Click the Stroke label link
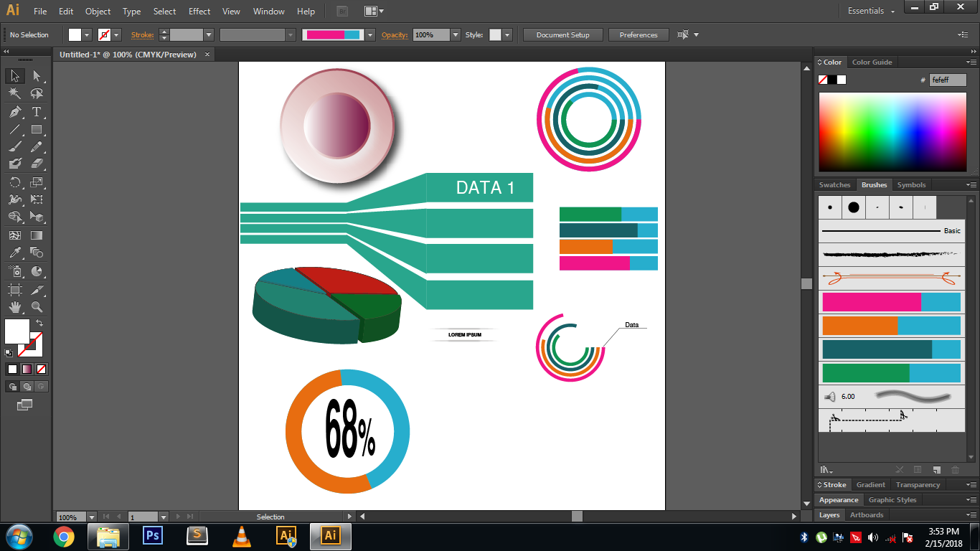This screenshot has height=551, width=980. (142, 34)
